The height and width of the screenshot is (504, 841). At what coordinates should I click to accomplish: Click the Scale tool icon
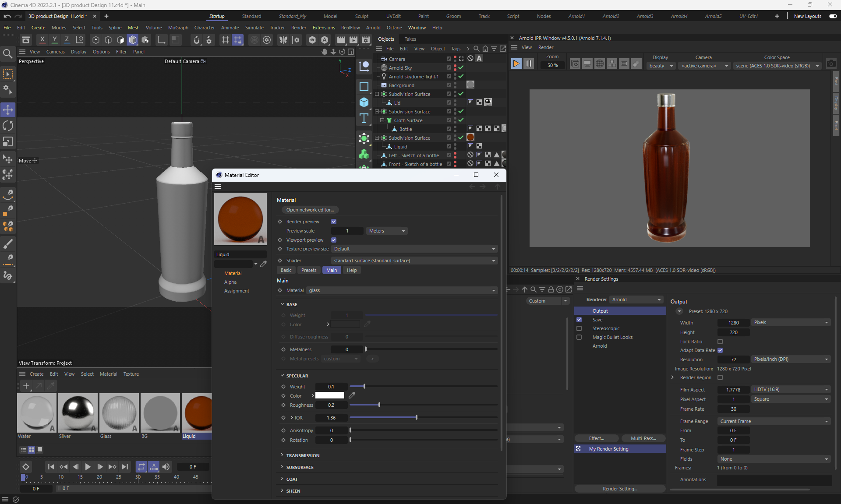(8, 142)
